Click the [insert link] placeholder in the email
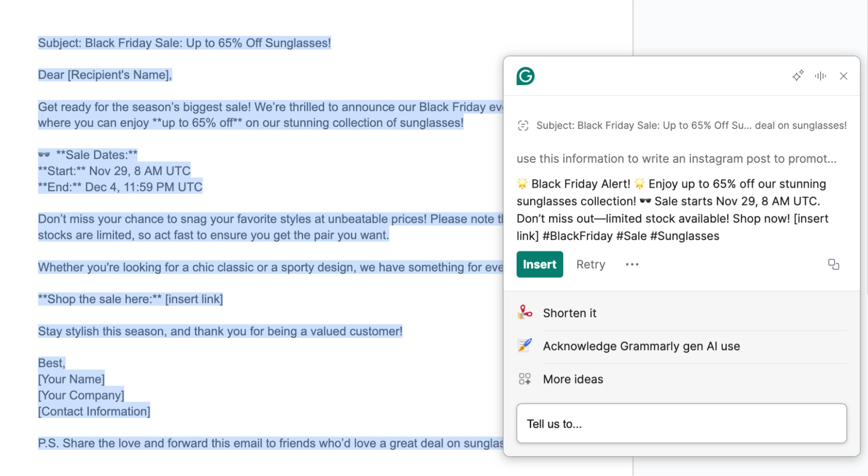The height and width of the screenshot is (476, 868). [x=194, y=299]
